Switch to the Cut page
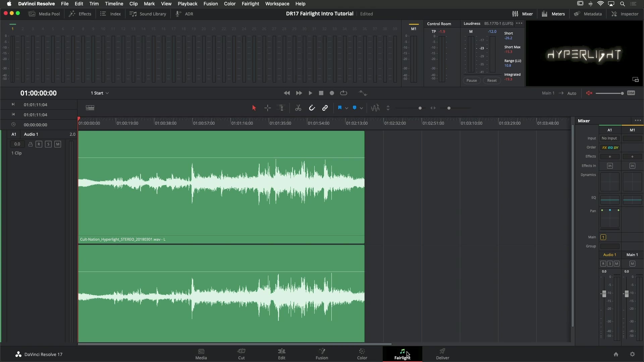Viewport: 644px width, 362px height. point(241,354)
